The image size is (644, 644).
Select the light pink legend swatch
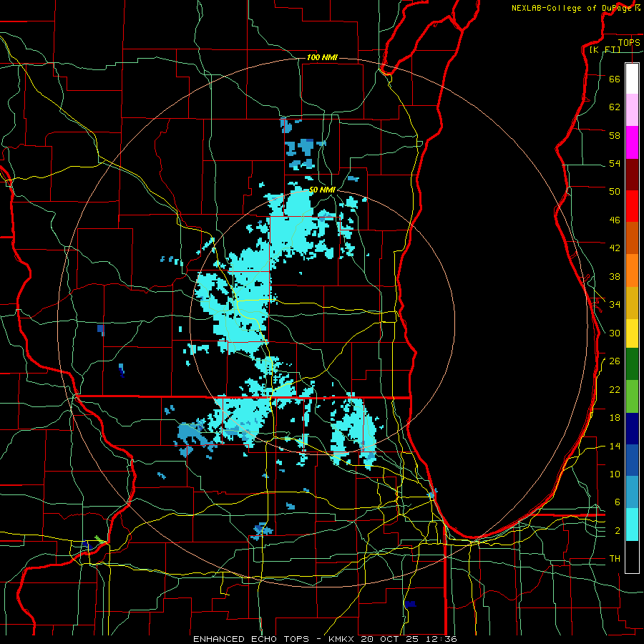click(x=632, y=110)
